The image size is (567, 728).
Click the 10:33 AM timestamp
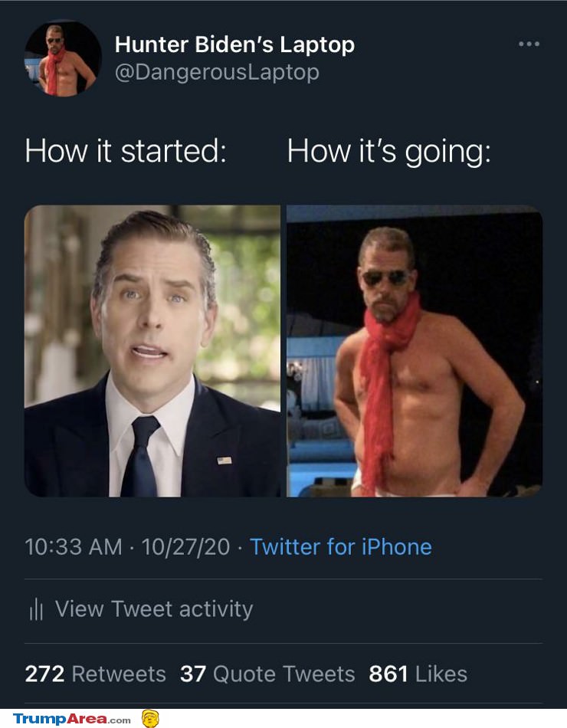[x=67, y=547]
